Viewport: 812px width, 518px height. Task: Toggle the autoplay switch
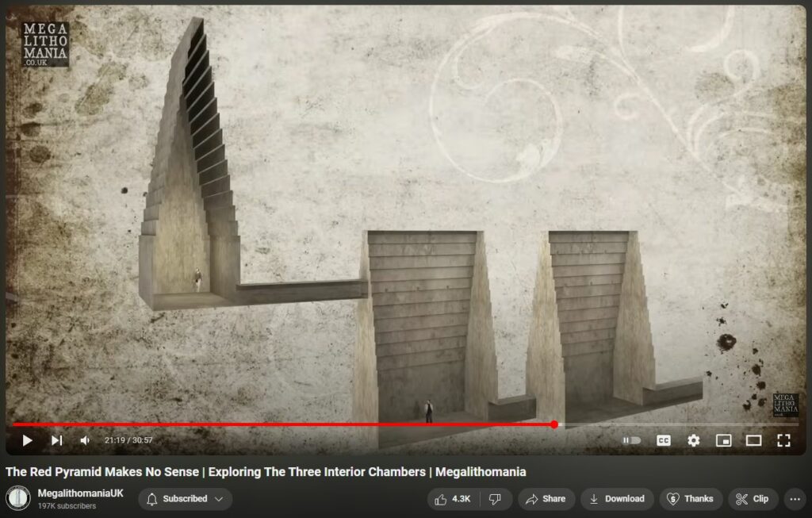pyautogui.click(x=631, y=440)
